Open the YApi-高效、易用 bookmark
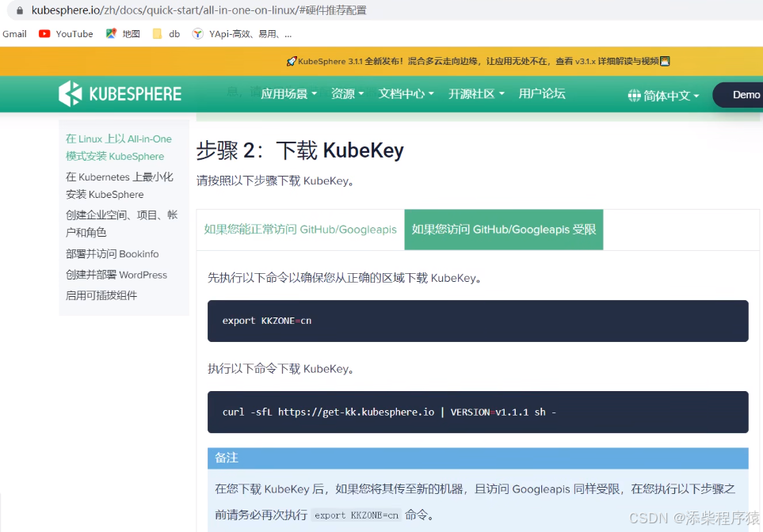This screenshot has height=532, width=763. (x=250, y=34)
